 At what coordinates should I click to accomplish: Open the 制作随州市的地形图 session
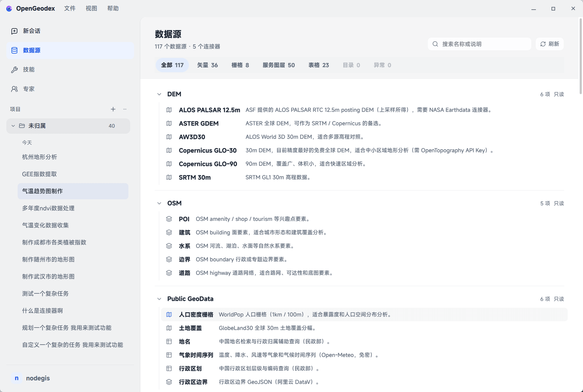pyautogui.click(x=73, y=260)
